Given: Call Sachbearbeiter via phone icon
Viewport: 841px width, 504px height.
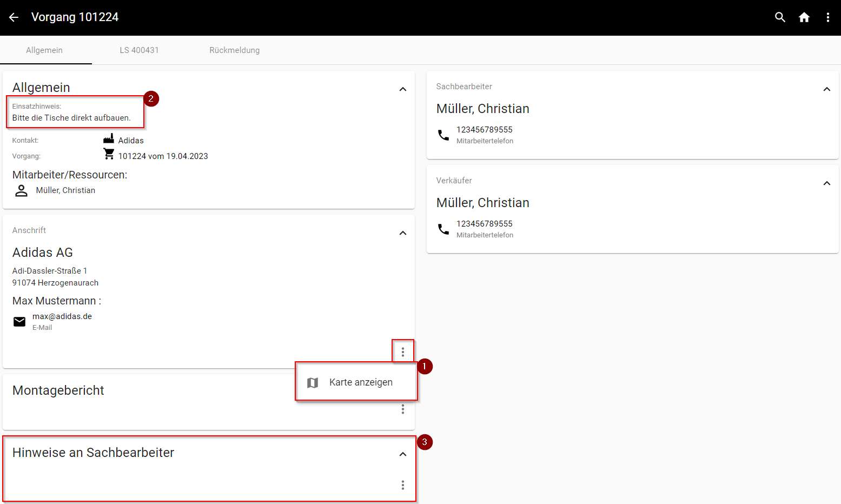Looking at the screenshot, I should [x=443, y=135].
